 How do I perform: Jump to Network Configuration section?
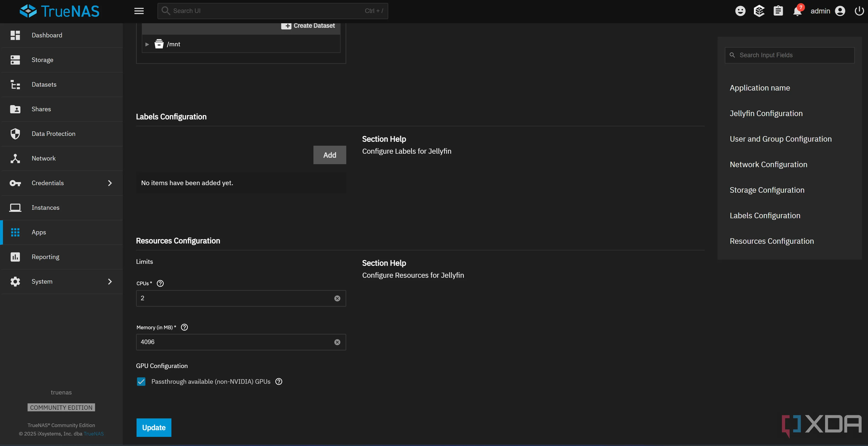768,165
